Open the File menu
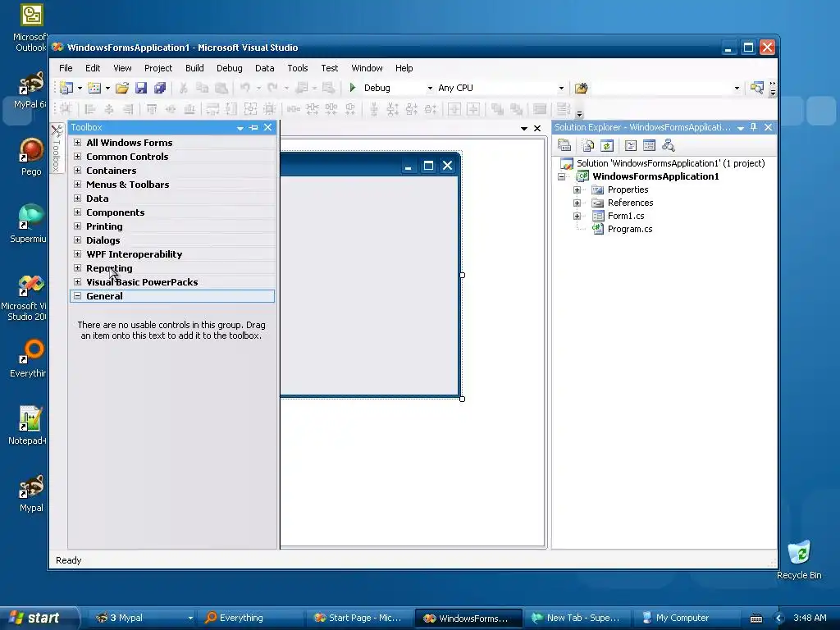Screen dimensions: 840x630 66,68
